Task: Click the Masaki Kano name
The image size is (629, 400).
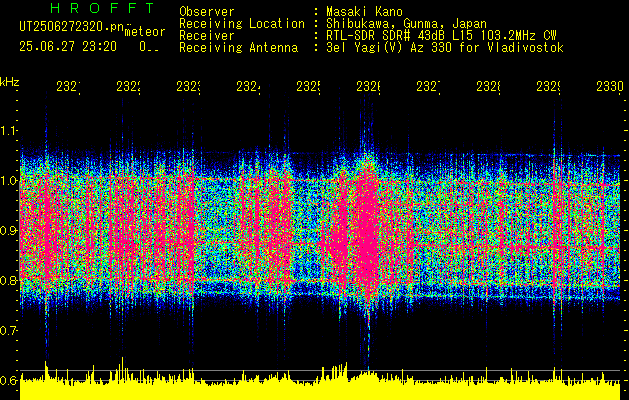Action: point(364,12)
